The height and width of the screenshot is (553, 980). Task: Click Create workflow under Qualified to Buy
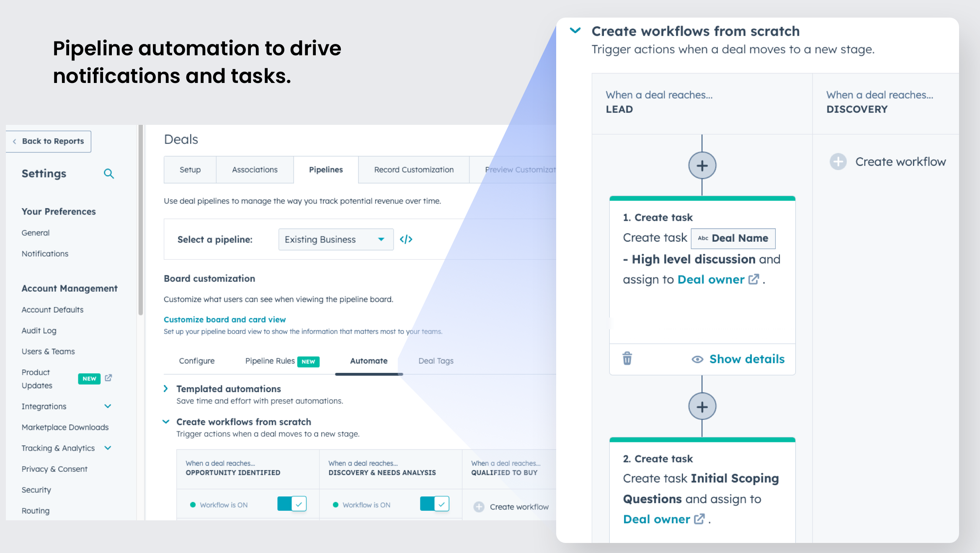[519, 507]
